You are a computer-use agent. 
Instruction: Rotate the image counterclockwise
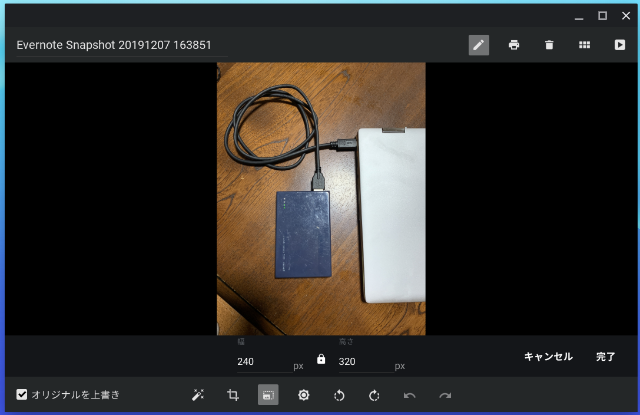click(339, 395)
